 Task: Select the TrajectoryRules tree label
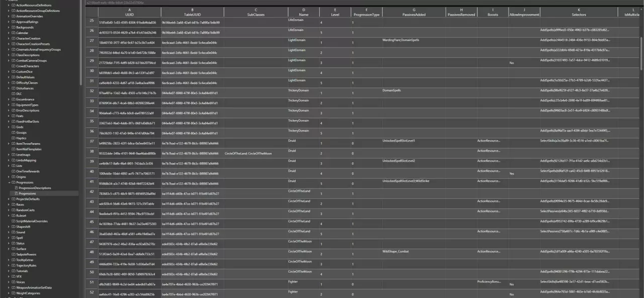coord(26,265)
